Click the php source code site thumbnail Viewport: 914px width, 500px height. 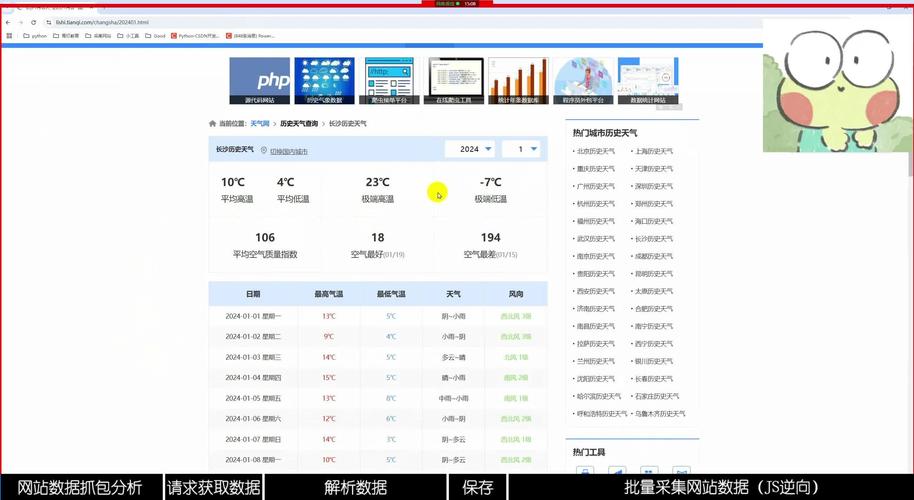[259, 80]
